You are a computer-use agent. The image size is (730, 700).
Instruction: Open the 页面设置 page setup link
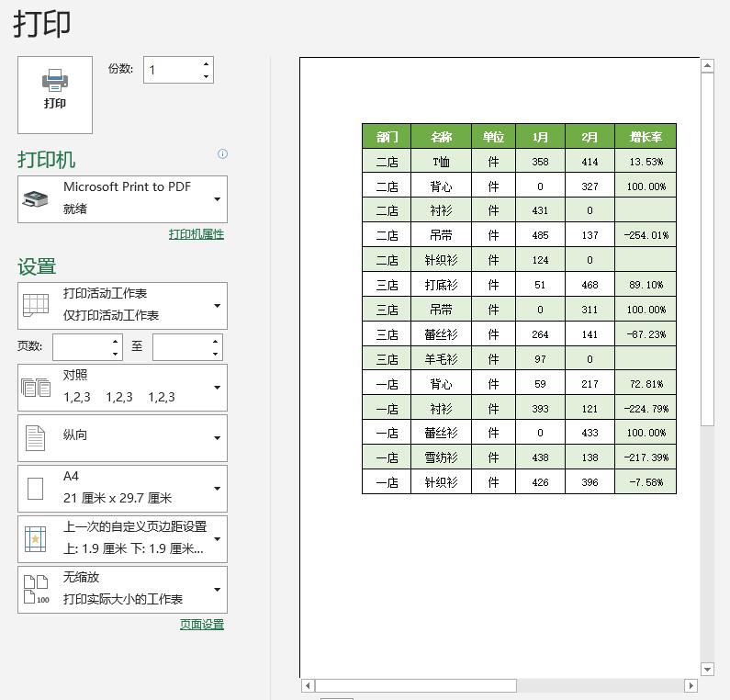point(202,624)
